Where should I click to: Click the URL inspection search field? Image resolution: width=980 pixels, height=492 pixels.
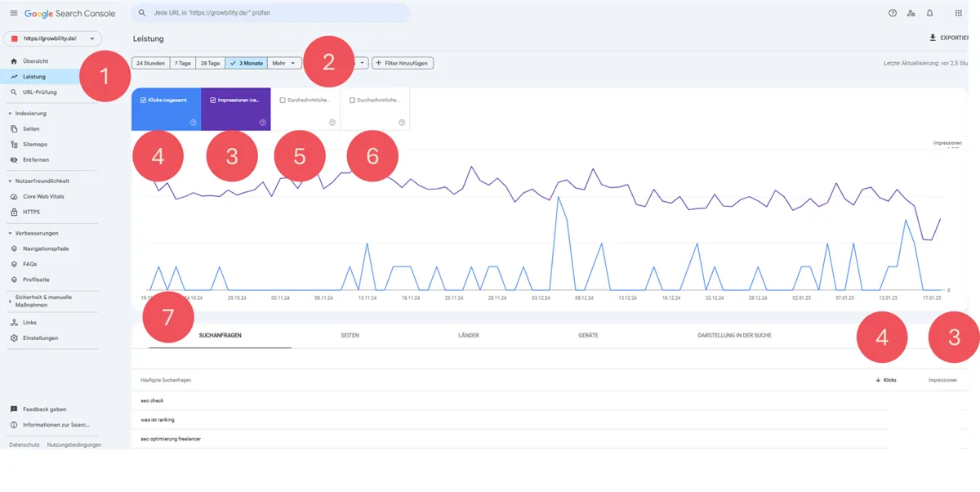(272, 13)
